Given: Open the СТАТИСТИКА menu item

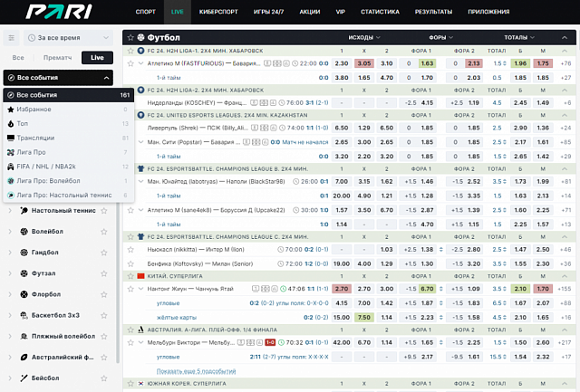Looking at the screenshot, I should [380, 12].
